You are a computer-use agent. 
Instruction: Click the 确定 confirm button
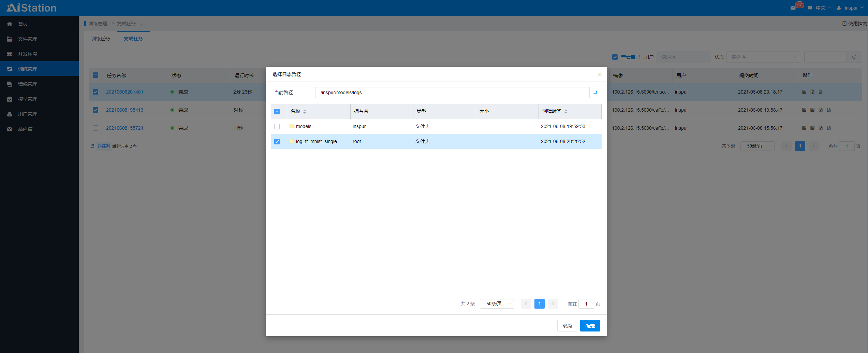pos(590,326)
